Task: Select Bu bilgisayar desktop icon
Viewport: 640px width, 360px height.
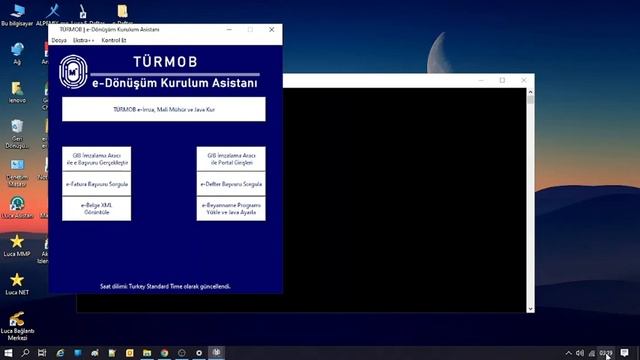Action: 17,15
